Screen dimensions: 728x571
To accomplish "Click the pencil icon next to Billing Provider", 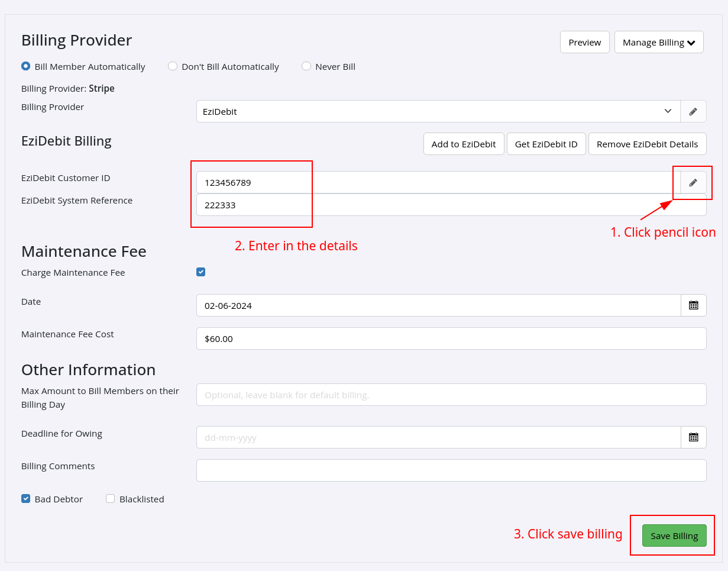I will (693, 111).
